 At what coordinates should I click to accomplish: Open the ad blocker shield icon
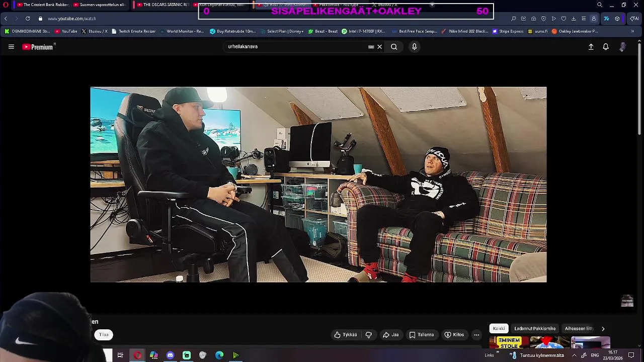pyautogui.click(x=543, y=19)
